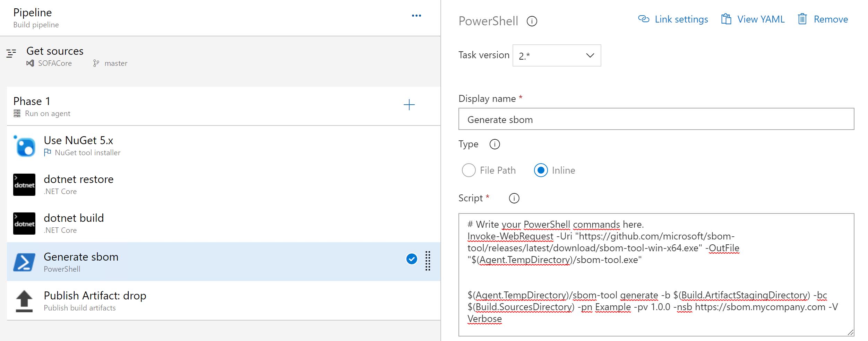Screen dimensions: 868x341
Task: Toggle the Generate sbom task checkmark
Action: (x=412, y=259)
